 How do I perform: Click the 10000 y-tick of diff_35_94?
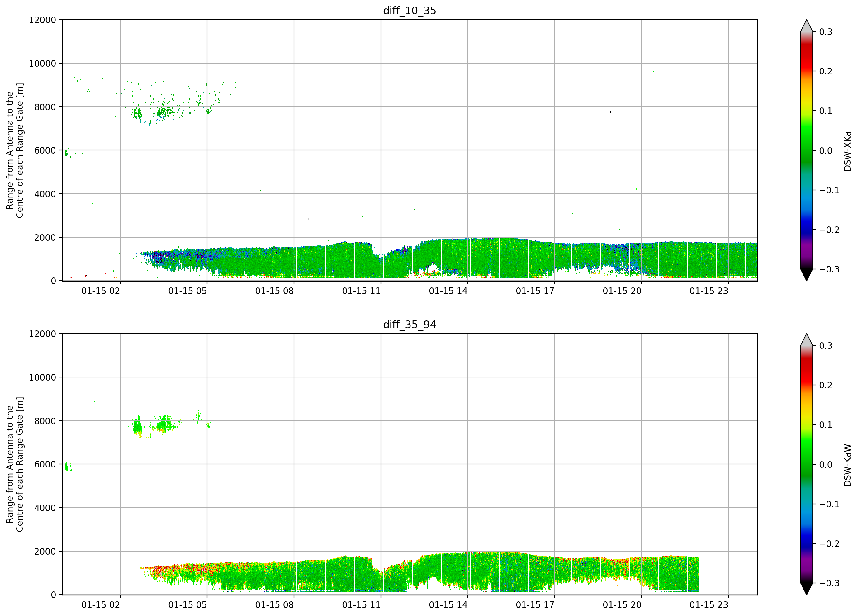[x=42, y=378]
